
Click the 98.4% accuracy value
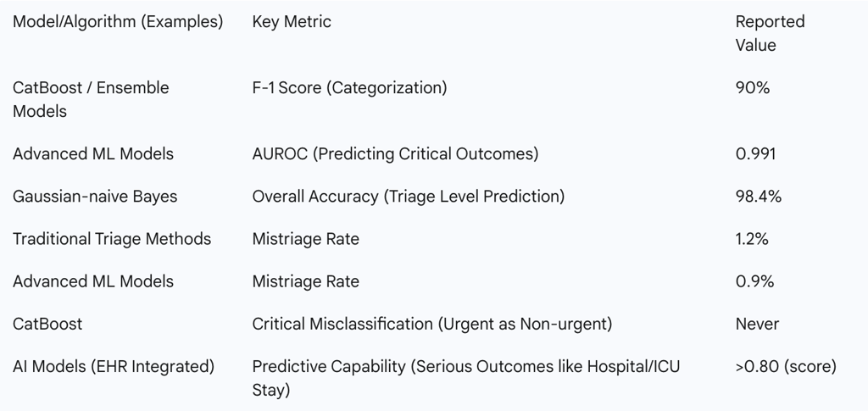click(758, 196)
